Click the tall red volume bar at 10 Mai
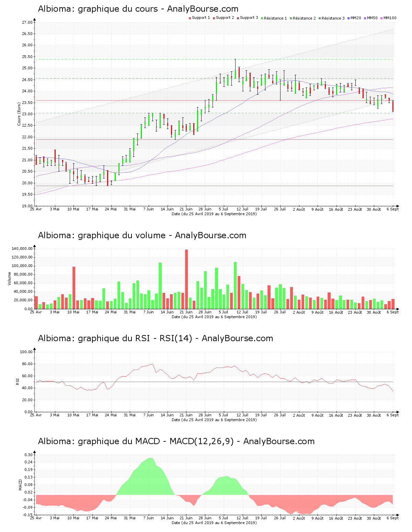The width and height of the screenshot is (412, 532). click(74, 288)
